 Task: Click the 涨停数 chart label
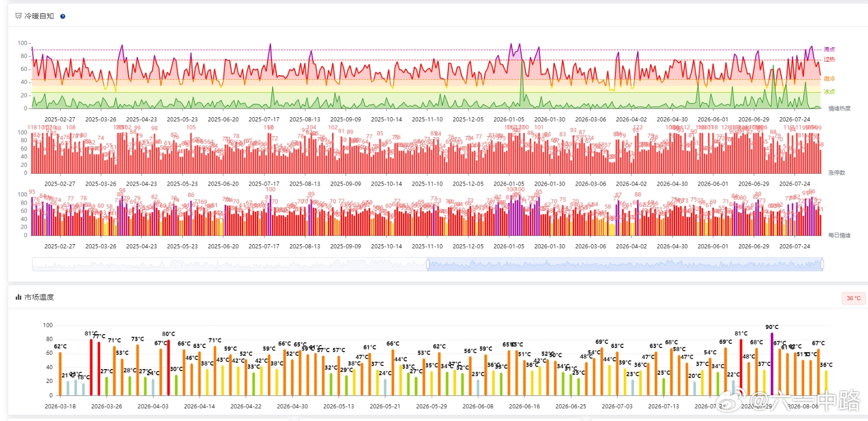click(837, 173)
